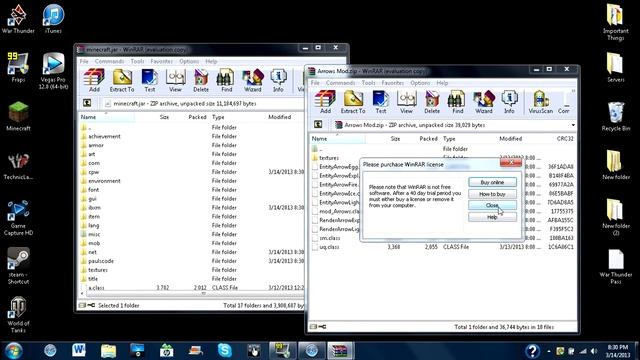Open File menu in minecraft.jar window
Image resolution: width=640 pixels, height=360 pixels.
pos(84,61)
